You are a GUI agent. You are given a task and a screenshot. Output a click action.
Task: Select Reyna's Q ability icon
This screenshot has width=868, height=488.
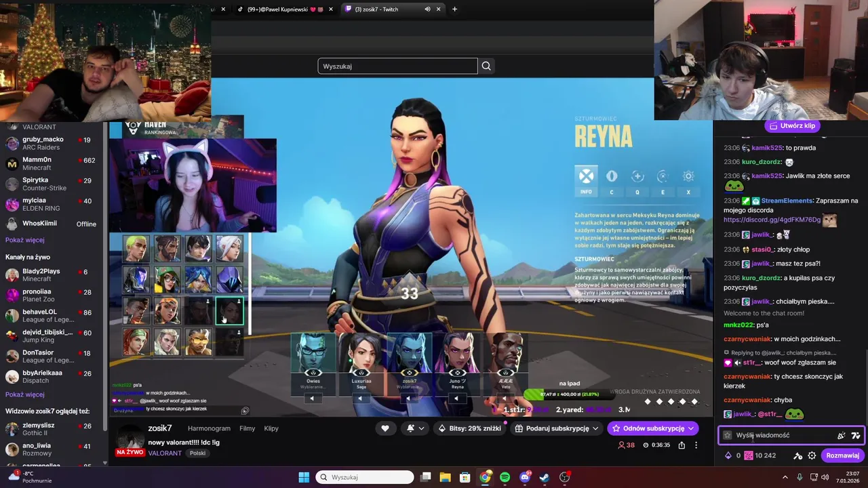[x=637, y=180]
